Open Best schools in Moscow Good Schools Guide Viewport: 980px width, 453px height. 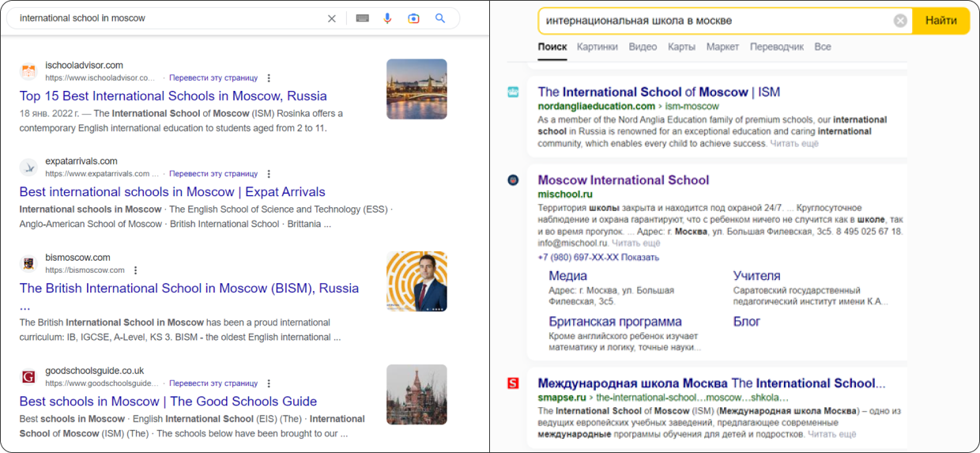(168, 402)
